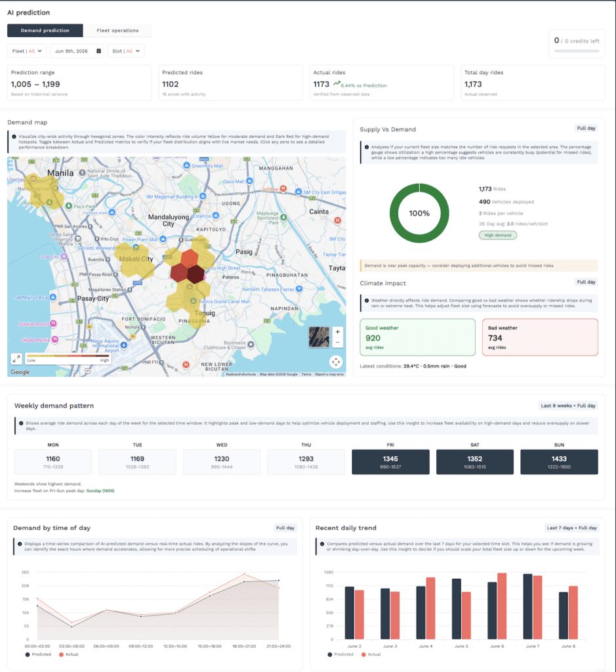Click the orange hexagon zone
The height and width of the screenshot is (672, 616).
pos(189,259)
